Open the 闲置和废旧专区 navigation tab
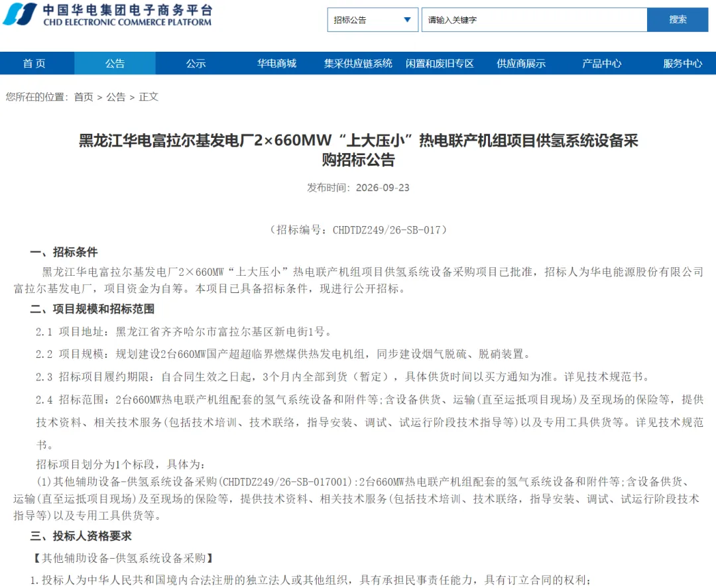Image resolution: width=716 pixels, height=588 pixels. click(x=440, y=64)
